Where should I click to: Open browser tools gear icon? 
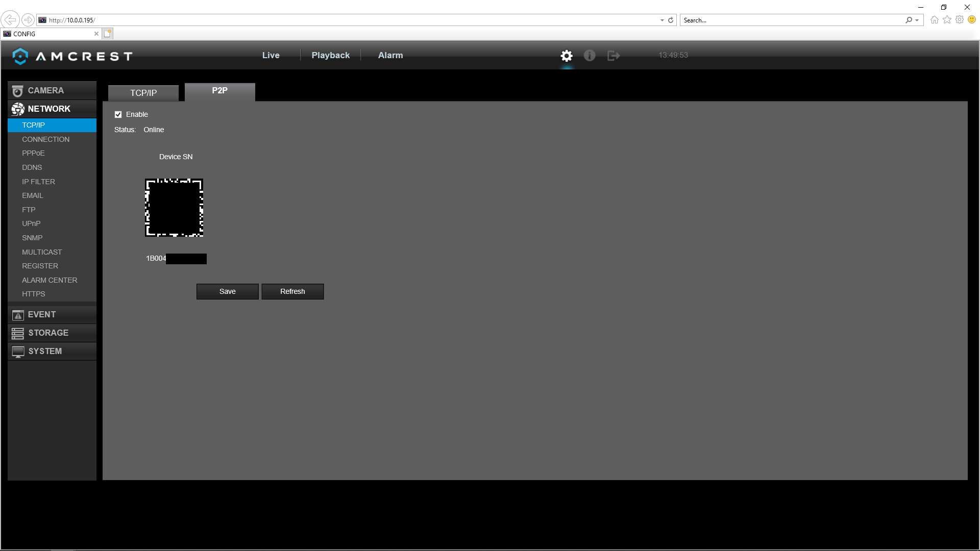[x=960, y=19]
